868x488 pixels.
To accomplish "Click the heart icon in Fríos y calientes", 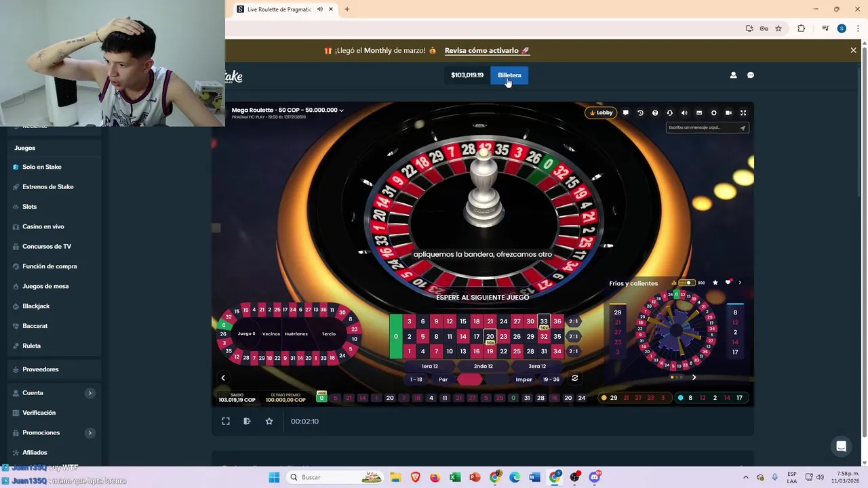I will (x=728, y=283).
